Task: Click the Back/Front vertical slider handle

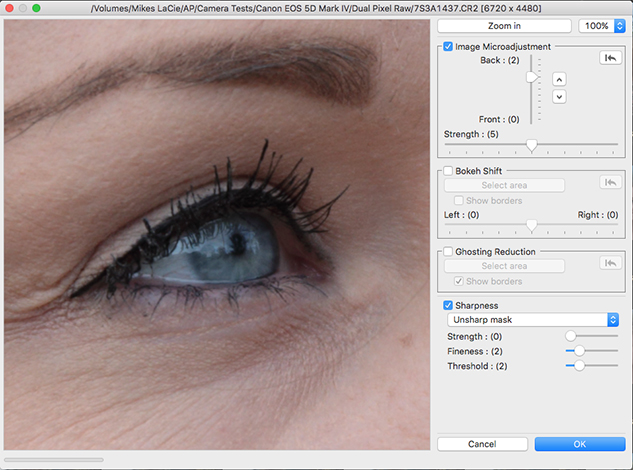Action: tap(532, 77)
